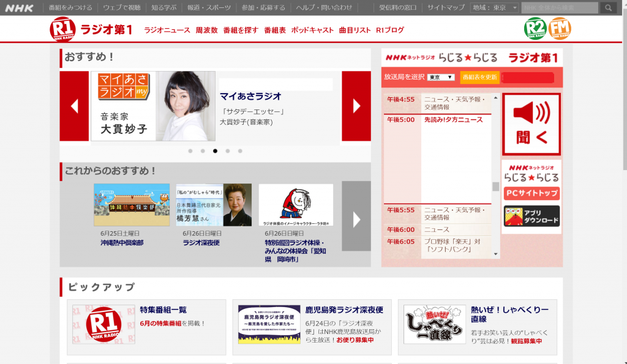The image size is (627, 364).
Task: Go to 周波数 page
Action: click(207, 30)
